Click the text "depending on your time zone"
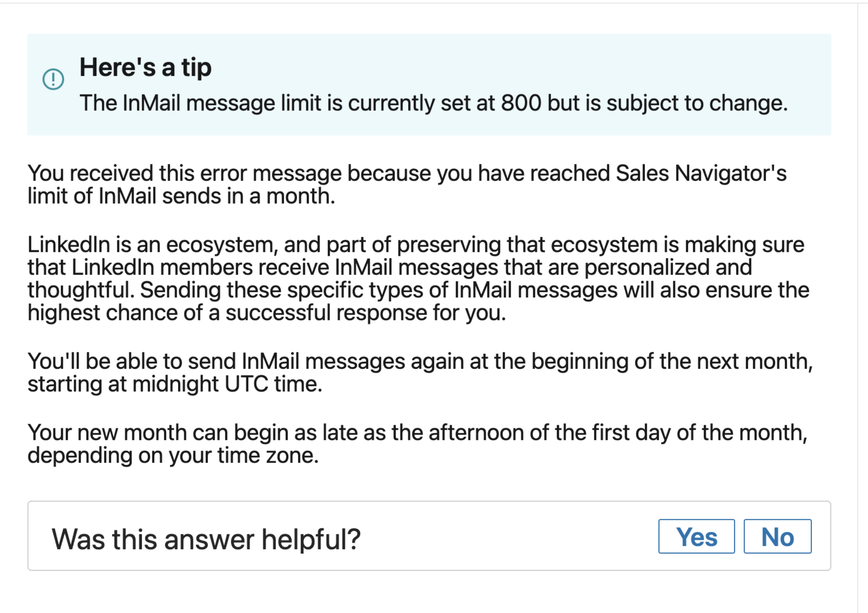Image resolution: width=868 pixels, height=613 pixels. pyautogui.click(x=173, y=455)
